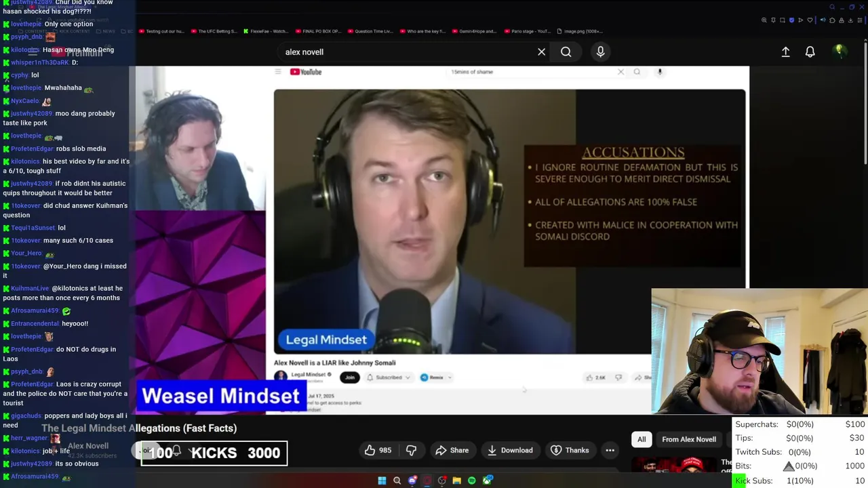
Task: Switch to the 'Gamin4Hope and...' tab
Action: [474, 31]
